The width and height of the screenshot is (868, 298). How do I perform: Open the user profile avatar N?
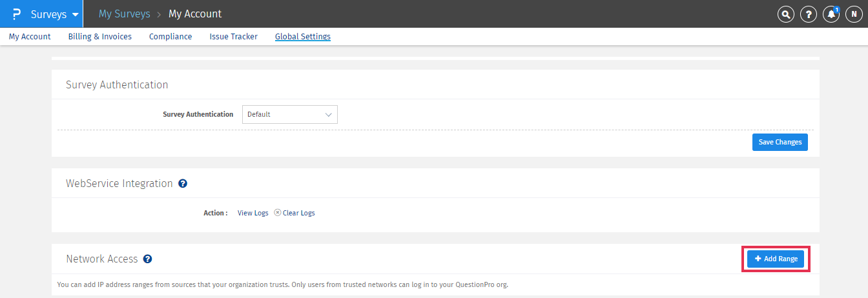click(854, 14)
